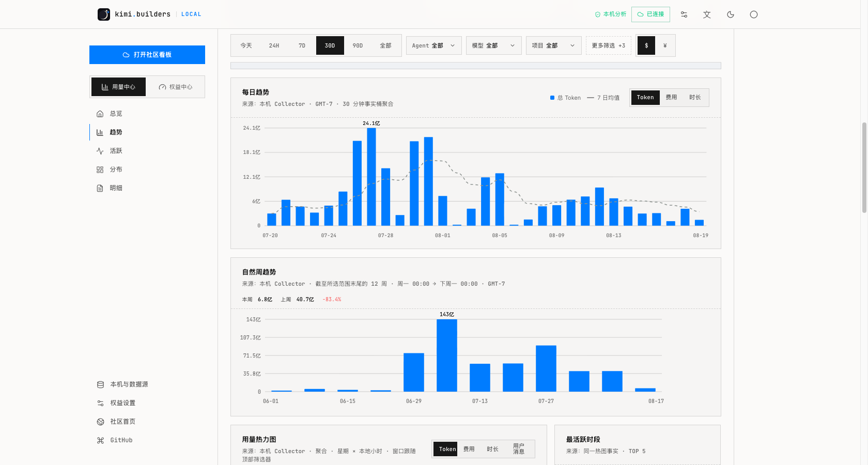Expand the 模型 全部 dropdown
Image resolution: width=868 pixels, height=465 pixels.
click(x=493, y=45)
